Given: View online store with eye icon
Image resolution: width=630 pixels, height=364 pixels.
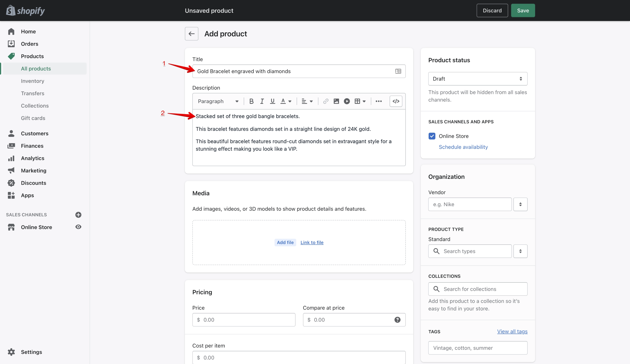Looking at the screenshot, I should pyautogui.click(x=78, y=227).
